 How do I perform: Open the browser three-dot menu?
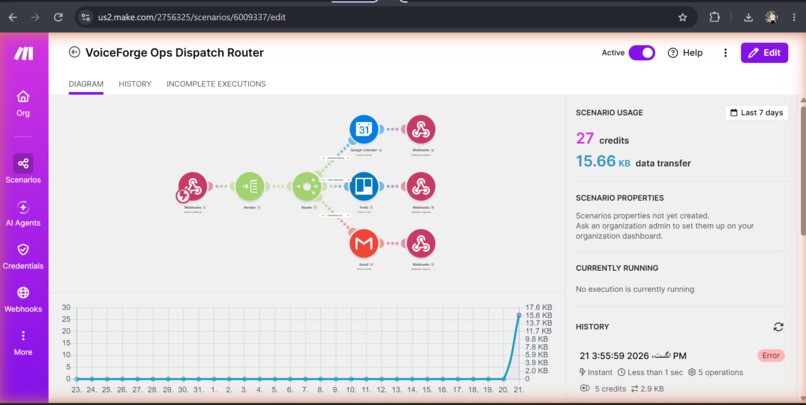pos(795,17)
